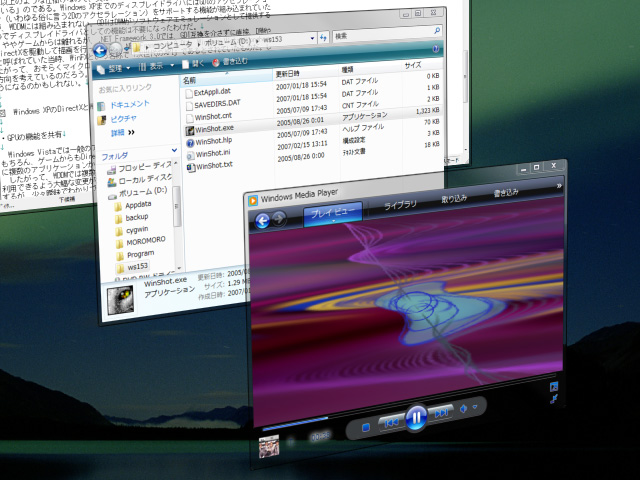Toggle full screen view in Media Player
Viewport: 640px width, 480px height.
click(x=553, y=399)
